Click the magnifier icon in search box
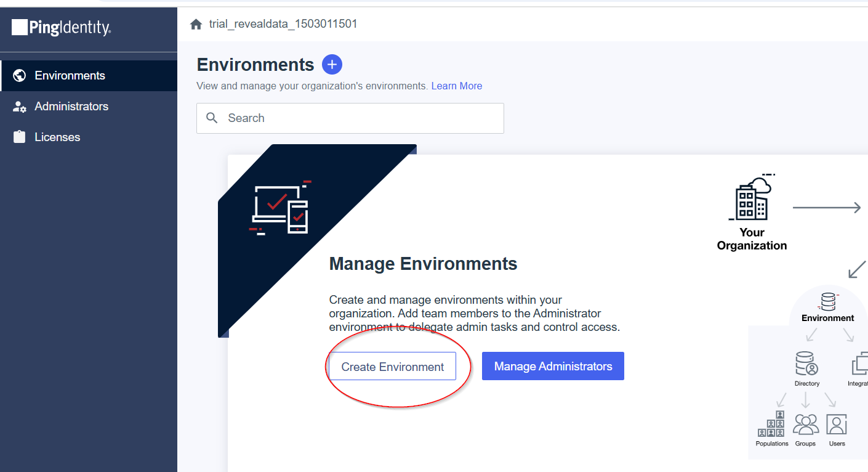Viewport: 868px width, 472px height. [x=212, y=118]
